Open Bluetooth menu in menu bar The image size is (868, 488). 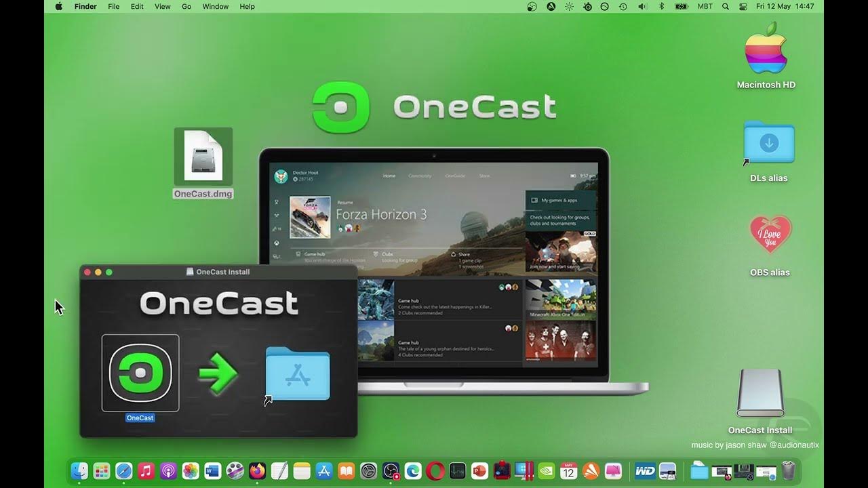click(x=662, y=6)
